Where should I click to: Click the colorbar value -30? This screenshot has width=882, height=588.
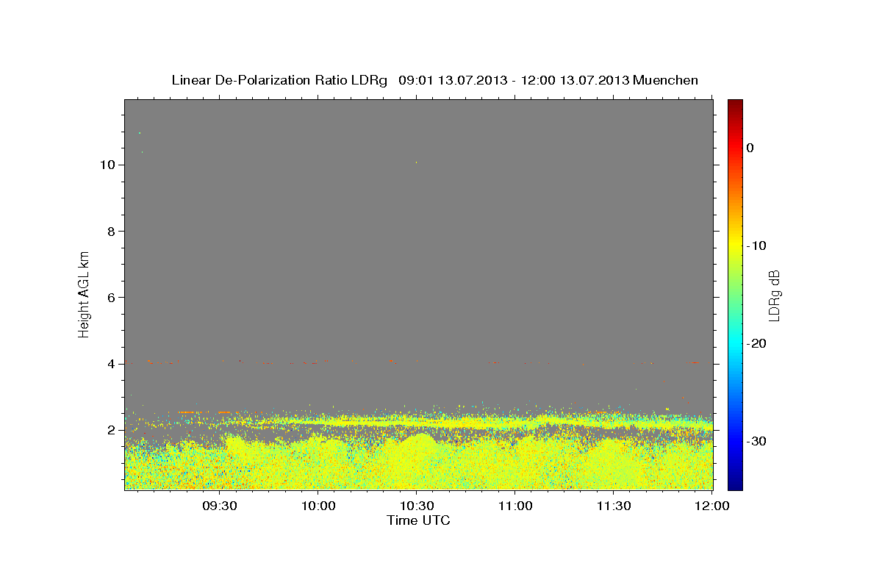click(x=756, y=441)
